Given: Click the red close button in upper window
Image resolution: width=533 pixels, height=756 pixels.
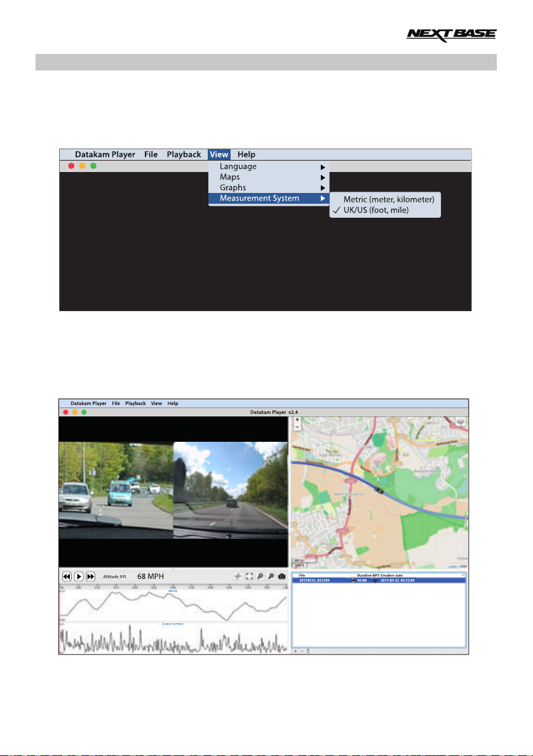Looking at the screenshot, I should [71, 166].
